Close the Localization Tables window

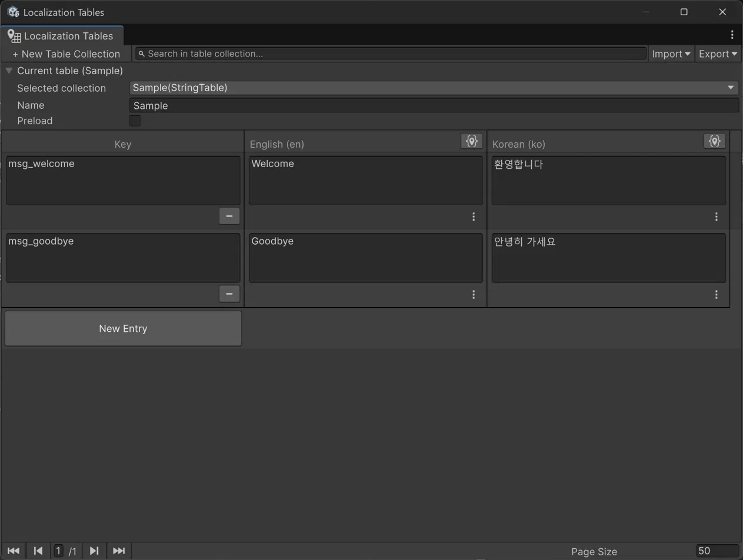point(722,12)
